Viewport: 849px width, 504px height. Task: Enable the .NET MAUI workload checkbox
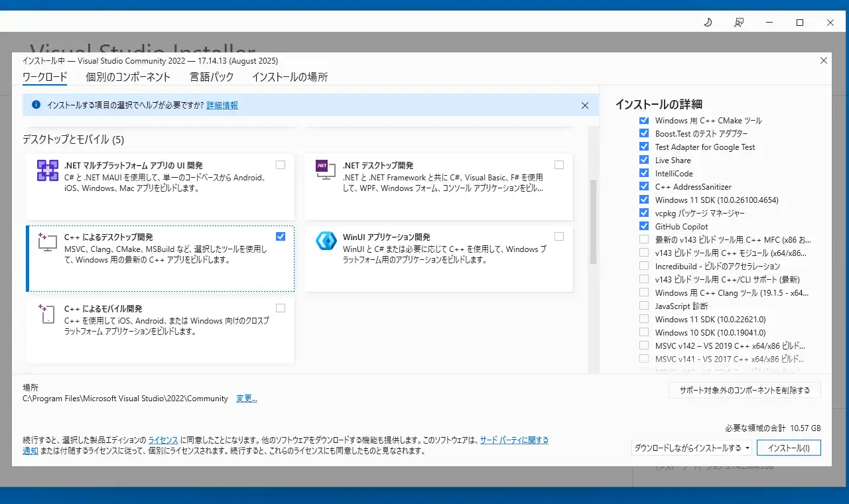[281, 164]
